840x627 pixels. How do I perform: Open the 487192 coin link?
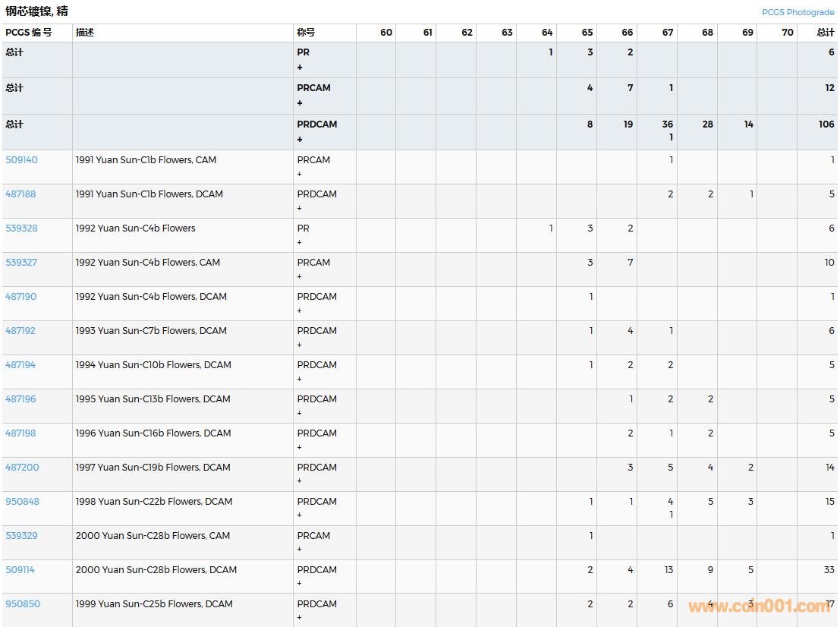point(20,331)
